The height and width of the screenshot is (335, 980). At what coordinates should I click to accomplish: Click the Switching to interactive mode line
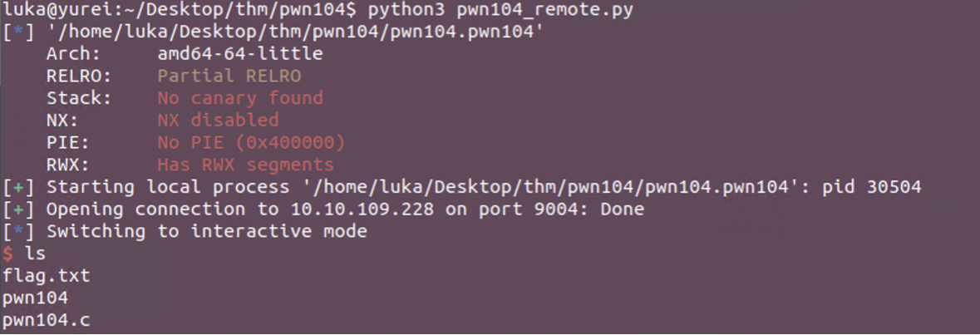point(206,231)
